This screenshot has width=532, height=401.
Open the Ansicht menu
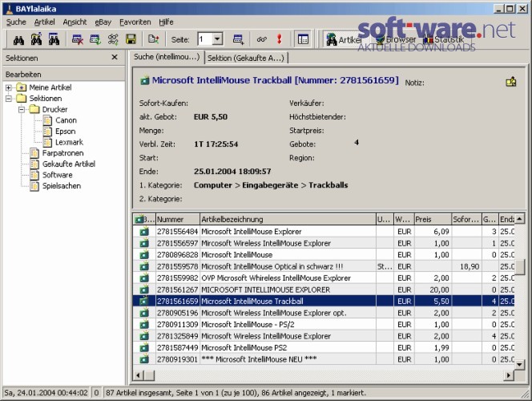[75, 22]
